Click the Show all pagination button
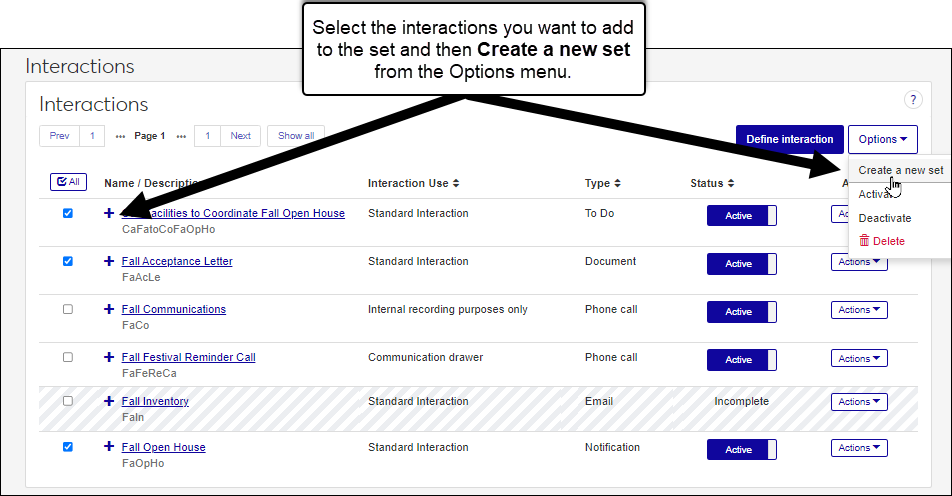The width and height of the screenshot is (952, 496). [x=296, y=136]
